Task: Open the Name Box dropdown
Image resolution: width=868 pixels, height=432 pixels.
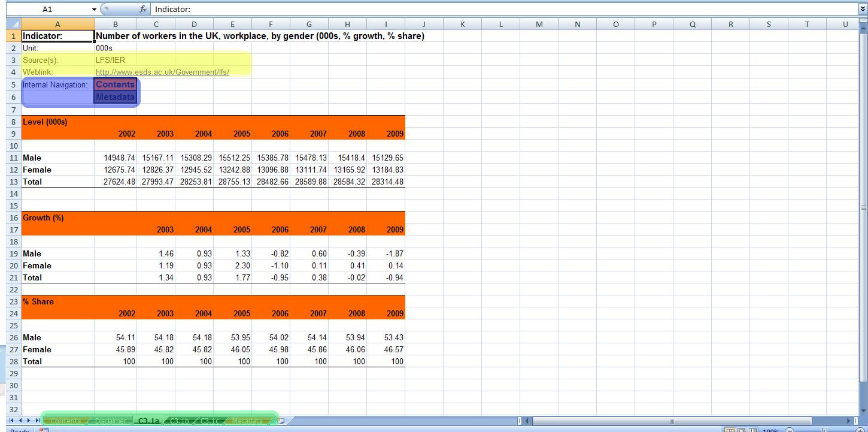Action: pyautogui.click(x=94, y=10)
